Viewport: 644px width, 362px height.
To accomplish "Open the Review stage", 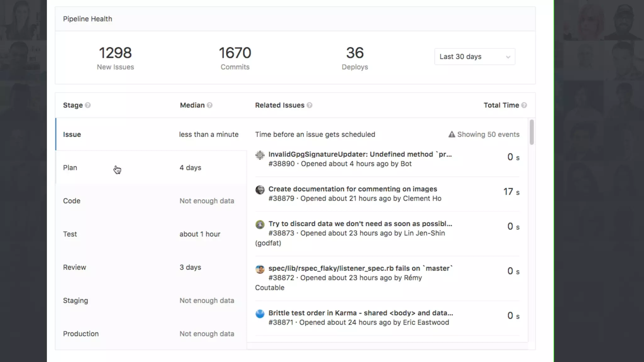I will click(x=75, y=267).
